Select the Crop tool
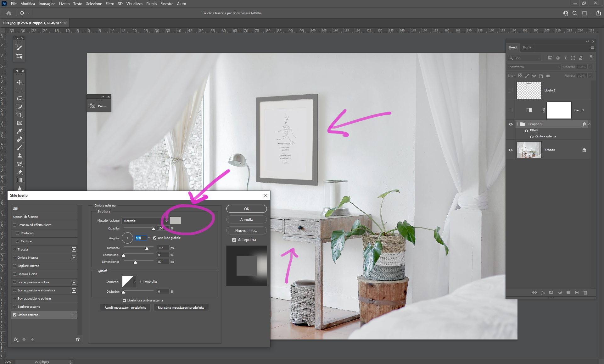The width and height of the screenshot is (604, 364). pos(20,115)
